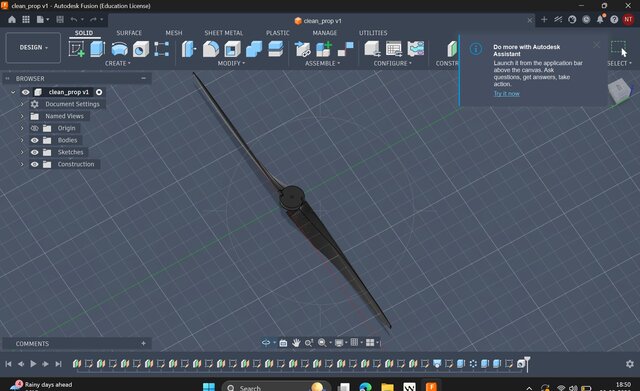Viewport: 640px width, 391px height.
Task: Open the ASSEMBLE dropdown menu
Action: [322, 63]
